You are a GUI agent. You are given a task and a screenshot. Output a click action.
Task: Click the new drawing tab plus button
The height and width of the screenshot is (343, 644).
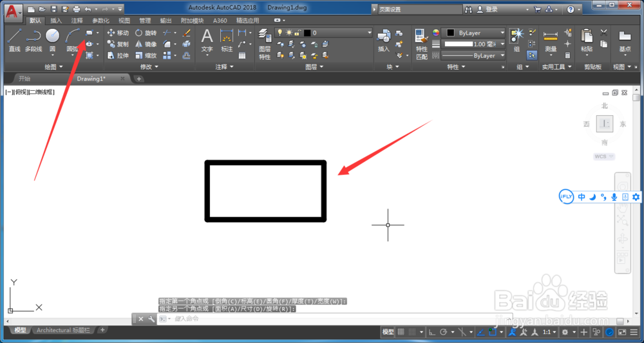click(x=139, y=79)
